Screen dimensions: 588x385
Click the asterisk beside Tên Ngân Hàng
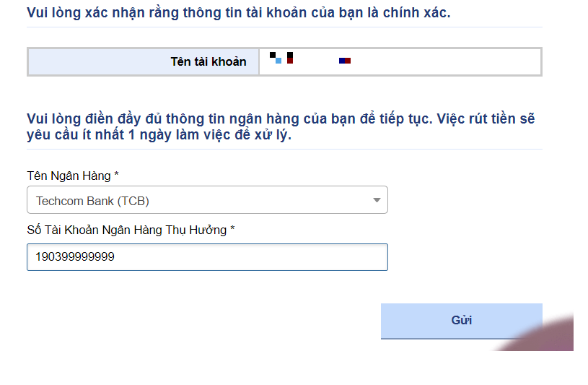click(x=116, y=176)
